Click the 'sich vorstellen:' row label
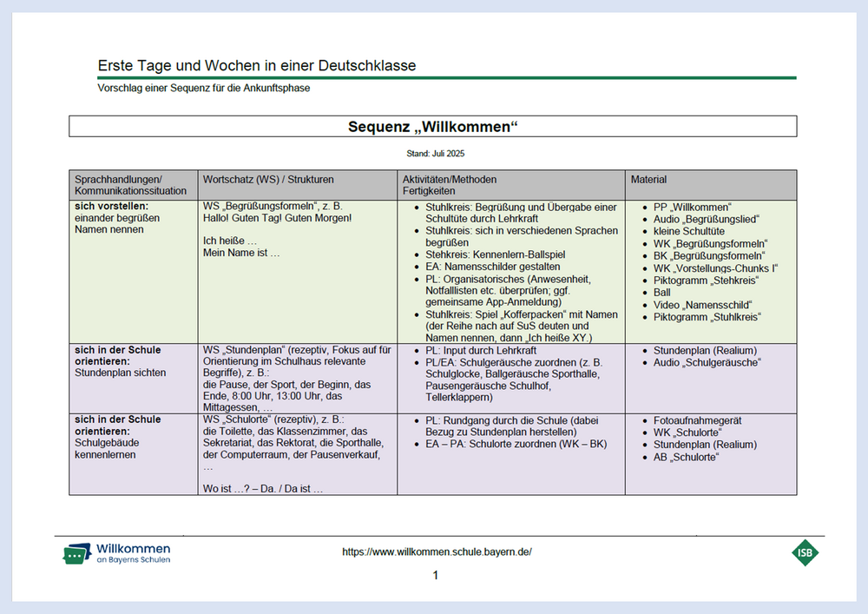Screen dimensions: 868x614 point(110,207)
